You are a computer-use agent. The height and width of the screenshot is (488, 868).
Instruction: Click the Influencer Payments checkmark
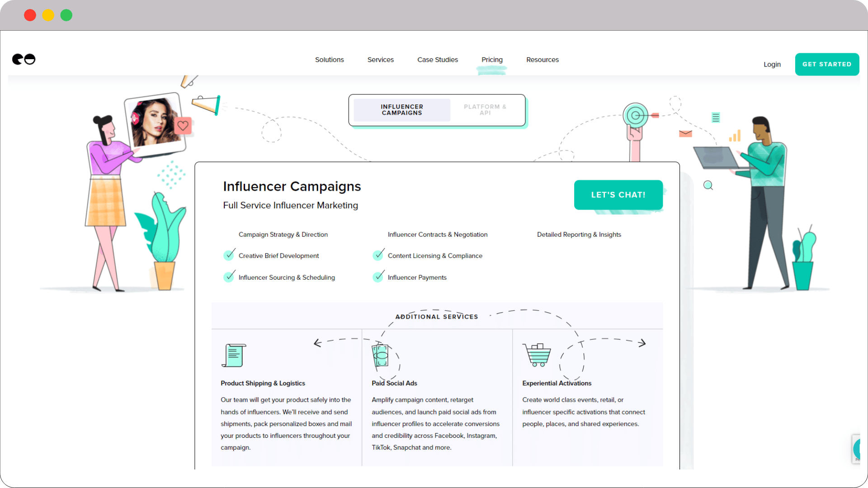tap(378, 277)
